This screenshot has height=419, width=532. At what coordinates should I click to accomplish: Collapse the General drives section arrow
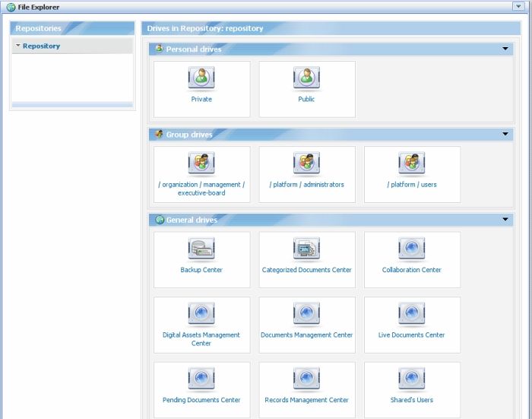point(505,219)
